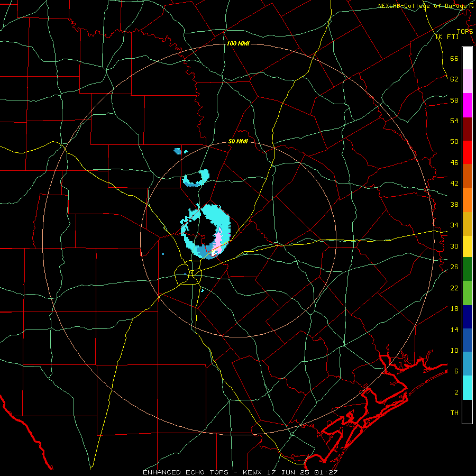Click the '66' legend value
The image size is (476, 476).
click(x=454, y=58)
